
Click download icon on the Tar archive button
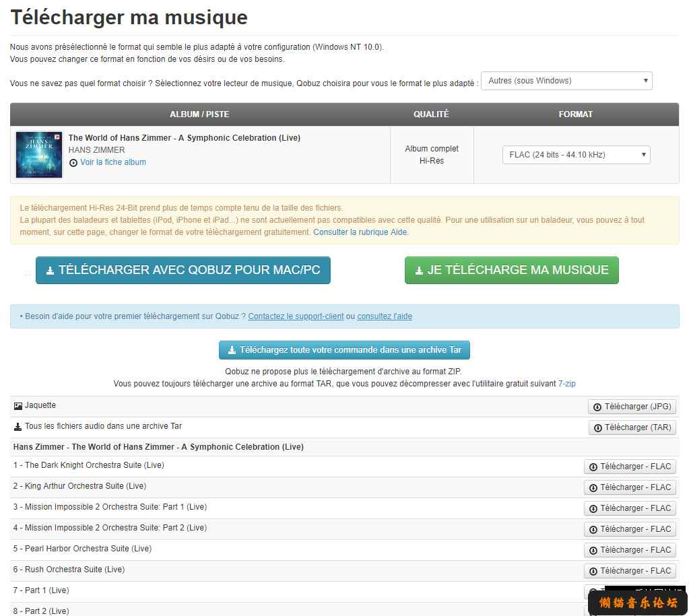[232, 350]
